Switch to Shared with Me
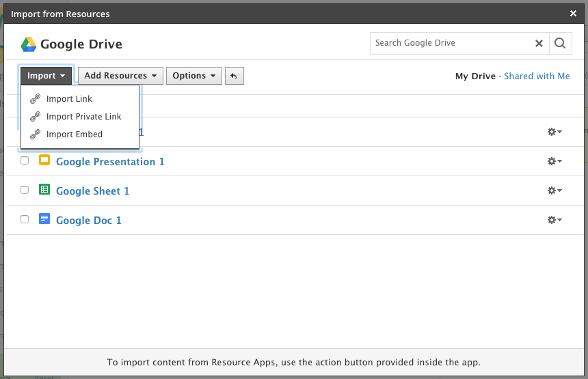588x379 pixels. (537, 76)
